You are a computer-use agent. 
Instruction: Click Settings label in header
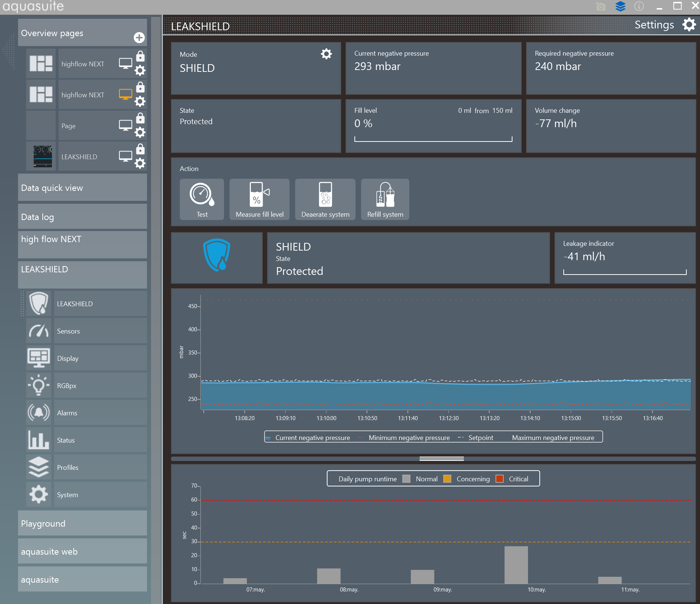click(654, 25)
